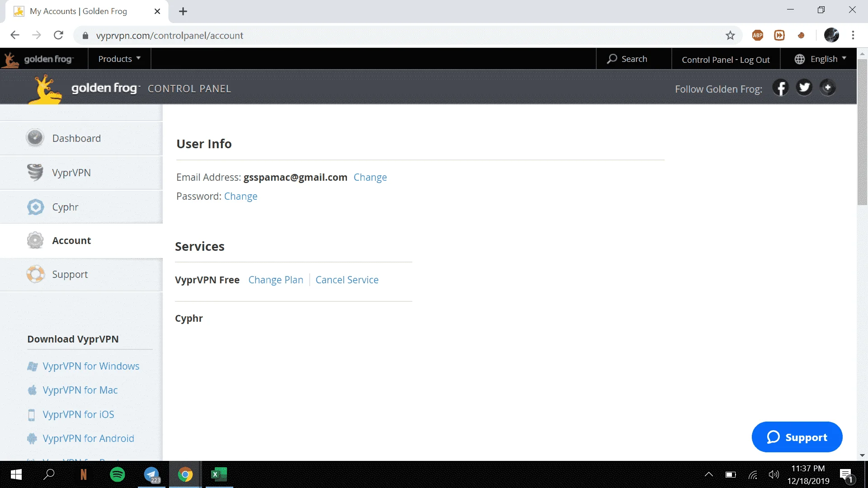The width and height of the screenshot is (868, 488).
Task: Open Chrome three-dot menu
Action: click(x=853, y=35)
